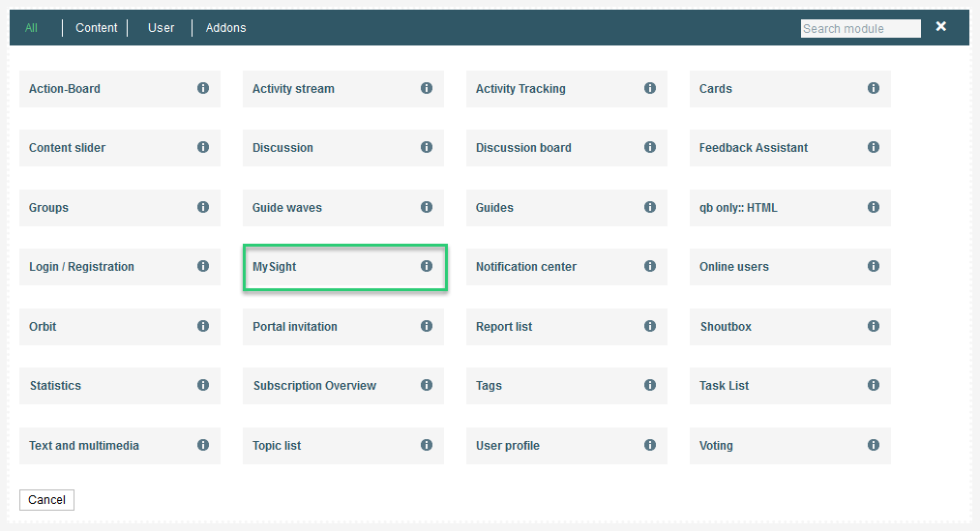Screen dimensions: 980x531
Task: Close the module selection dialog
Action: pyautogui.click(x=940, y=26)
